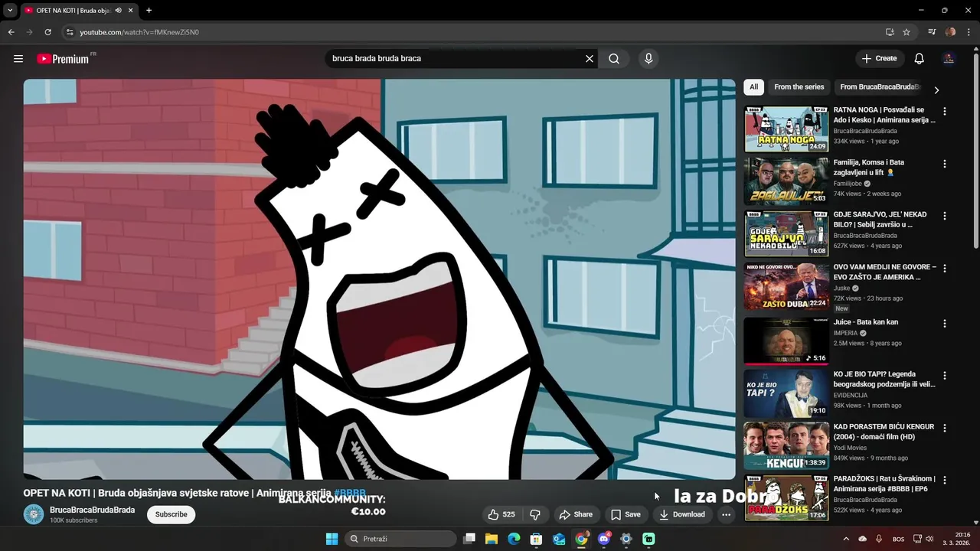980x551 pixels.
Task: Open Discord from taskbar
Action: [x=604, y=539]
